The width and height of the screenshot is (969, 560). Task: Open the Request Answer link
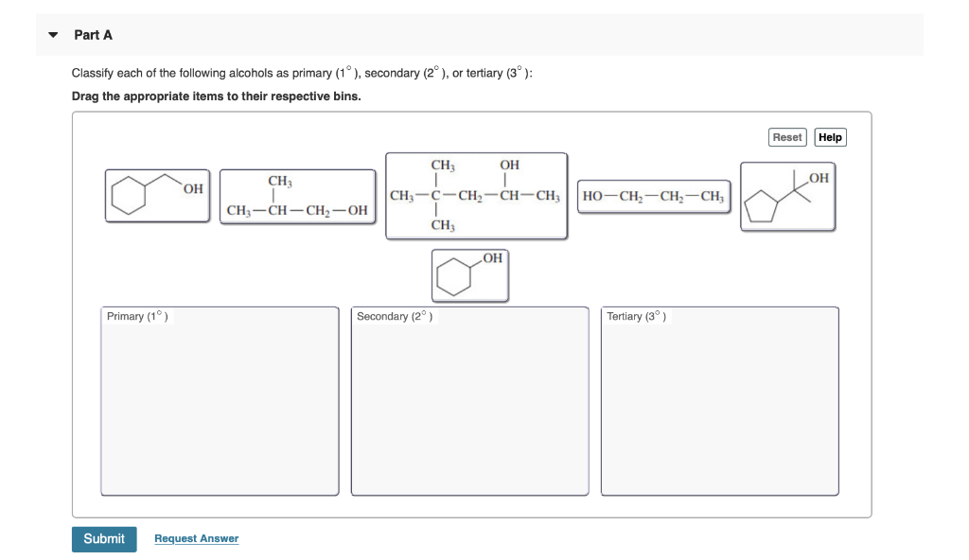[x=196, y=538]
